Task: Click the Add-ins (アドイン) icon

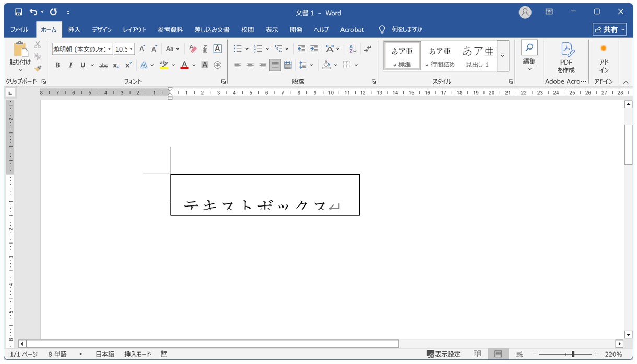Action: coord(604,48)
